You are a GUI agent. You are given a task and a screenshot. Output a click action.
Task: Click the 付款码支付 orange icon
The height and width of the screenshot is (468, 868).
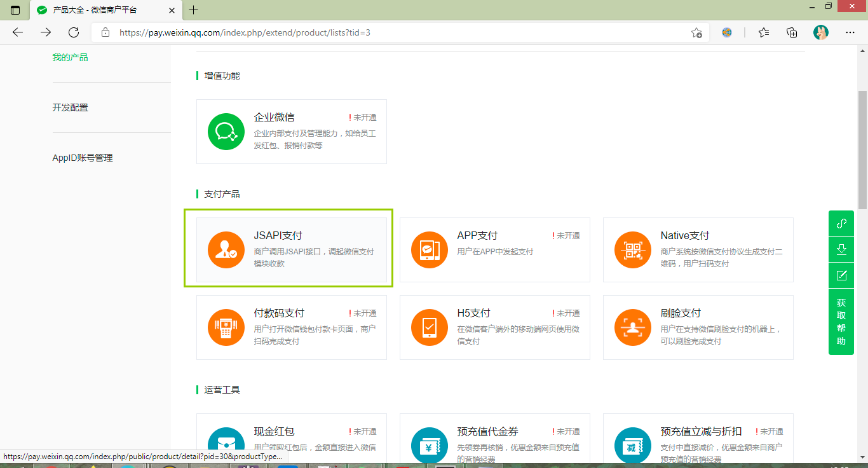point(226,327)
